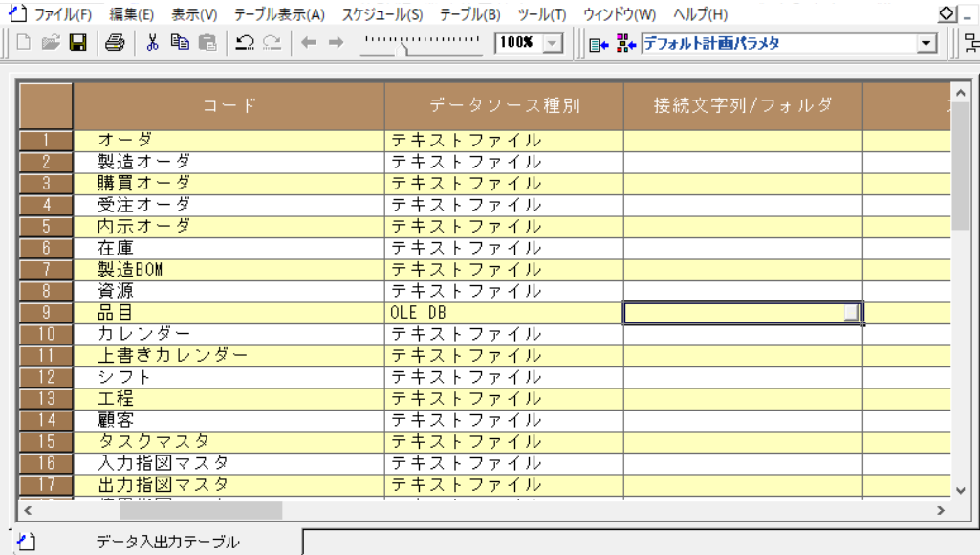Expand the デフォルト計画パラメタ dropdown arrow
The width and height of the screenshot is (980, 555).
click(x=926, y=43)
